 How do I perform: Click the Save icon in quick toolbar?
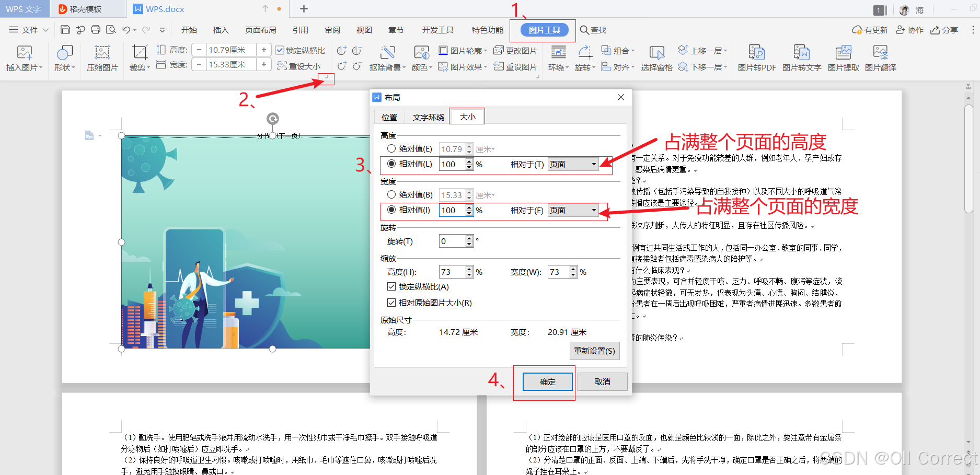(x=65, y=30)
